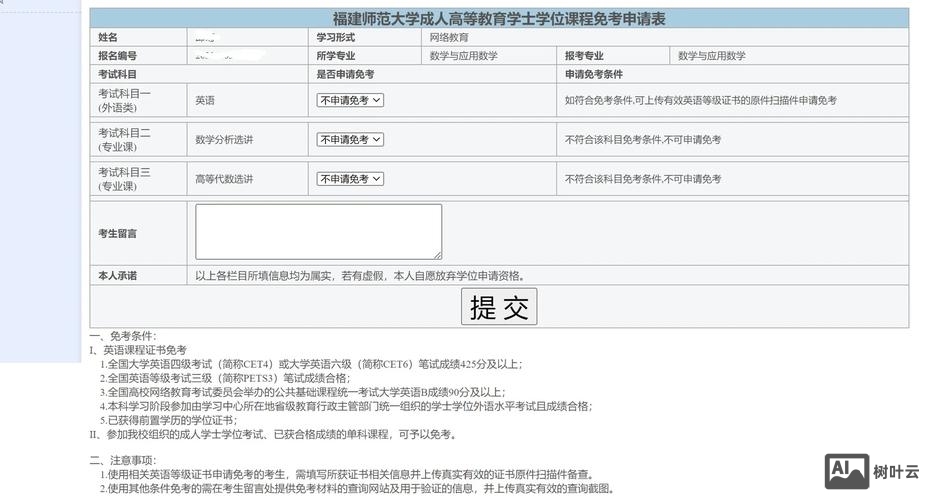This screenshot has width=927, height=500.
Task: Click the 报考专业 value 数学与应用数学
Action: coord(712,56)
